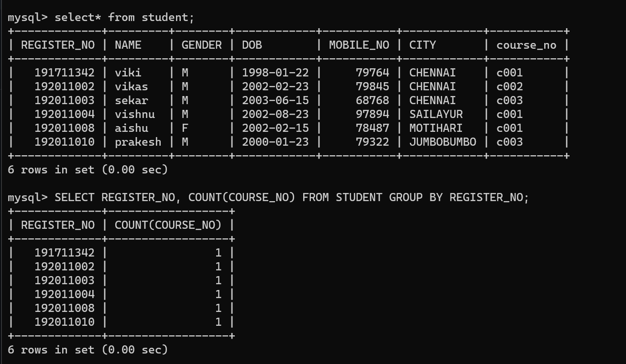Select mobile number 79322

pyautogui.click(x=373, y=142)
